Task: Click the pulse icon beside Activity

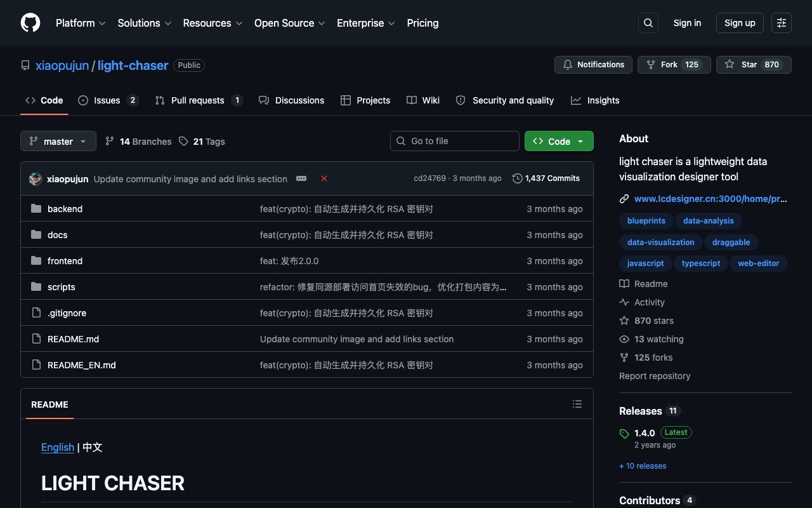Action: click(624, 302)
